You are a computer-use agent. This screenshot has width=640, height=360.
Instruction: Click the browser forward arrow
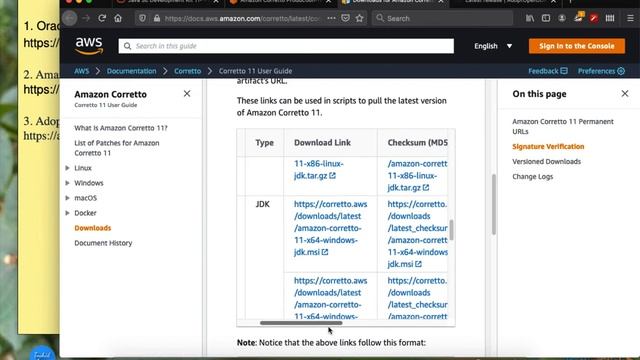[x=86, y=18]
